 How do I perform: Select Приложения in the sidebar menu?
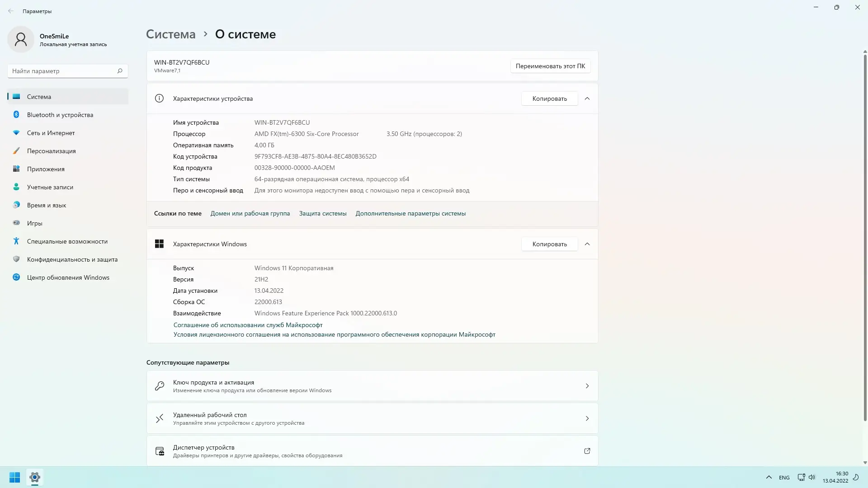point(46,169)
